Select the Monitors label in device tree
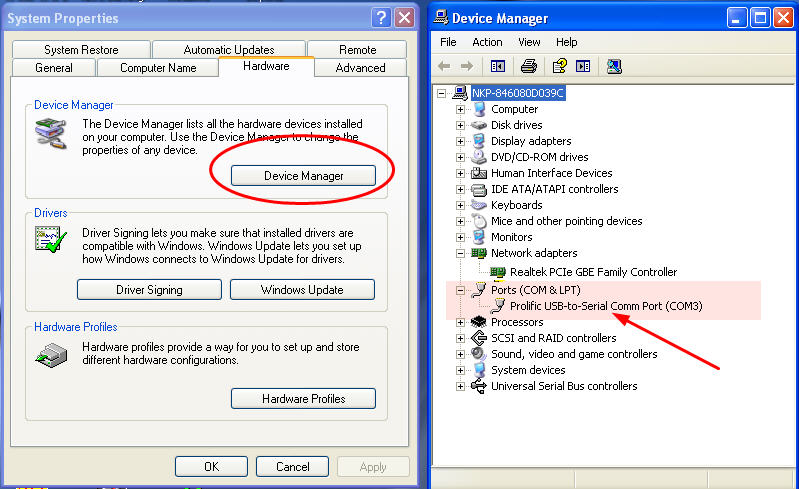 (512, 237)
